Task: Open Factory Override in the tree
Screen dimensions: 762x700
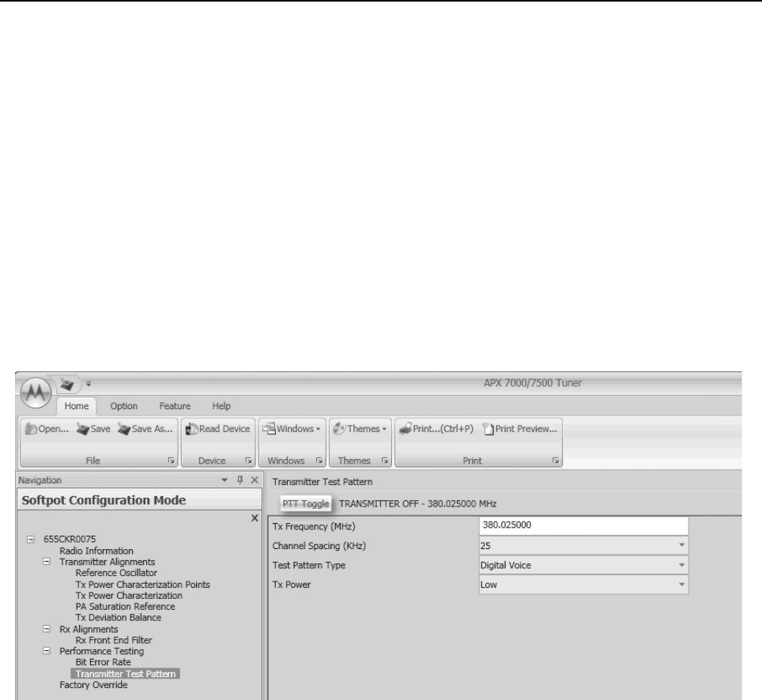Action: pos(93,685)
